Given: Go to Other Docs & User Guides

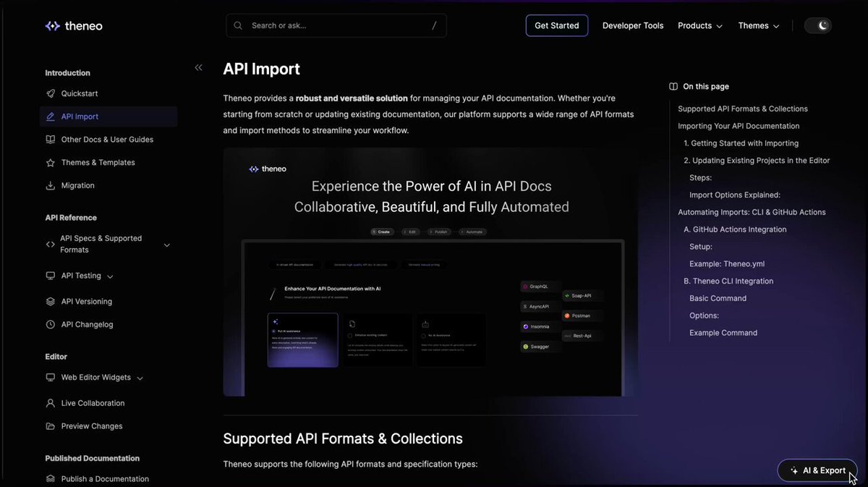Looking at the screenshot, I should point(109,140).
